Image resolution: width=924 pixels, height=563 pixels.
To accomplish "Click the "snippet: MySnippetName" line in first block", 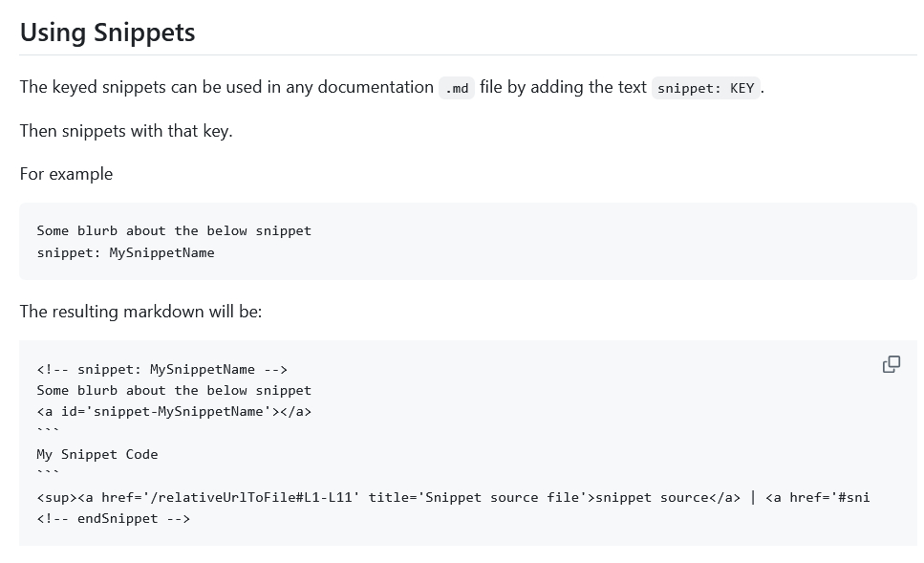I will coord(125,253).
